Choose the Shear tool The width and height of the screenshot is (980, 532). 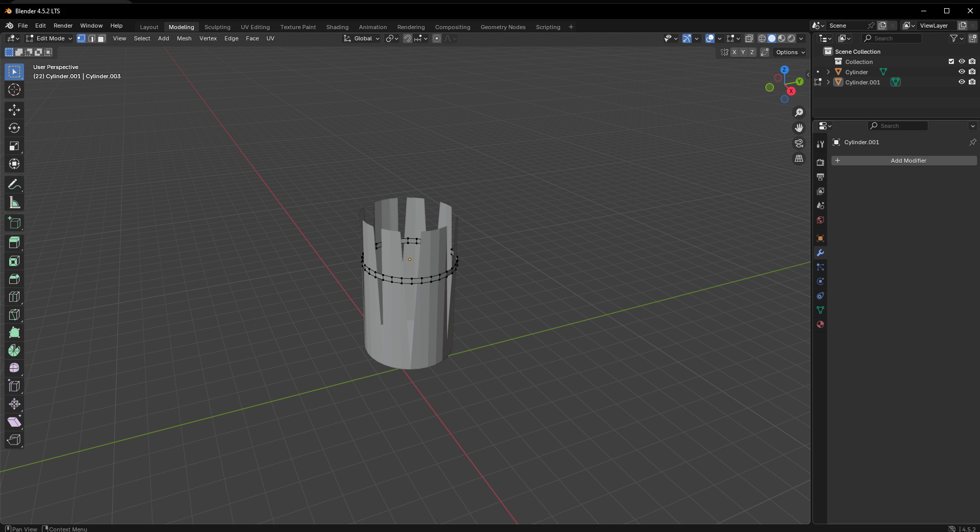point(14,422)
